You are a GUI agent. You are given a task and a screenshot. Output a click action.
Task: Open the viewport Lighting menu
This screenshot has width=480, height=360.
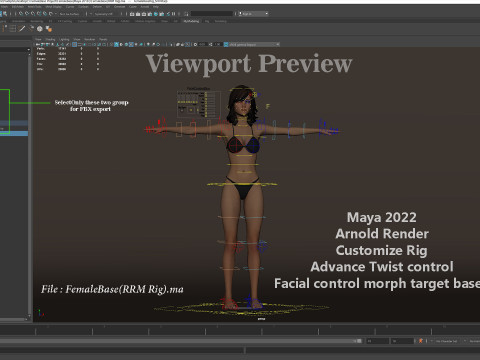click(x=64, y=39)
